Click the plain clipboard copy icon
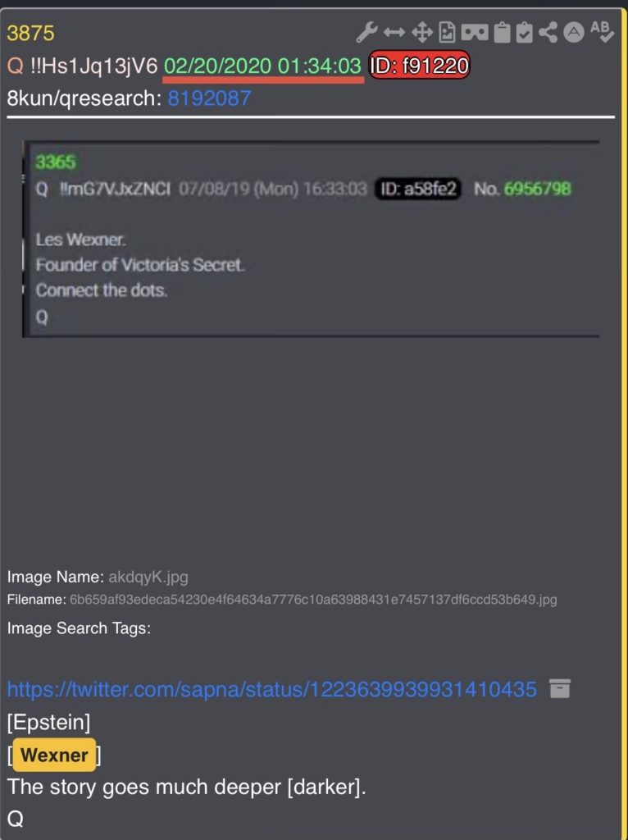The width and height of the screenshot is (628, 840). [502, 33]
